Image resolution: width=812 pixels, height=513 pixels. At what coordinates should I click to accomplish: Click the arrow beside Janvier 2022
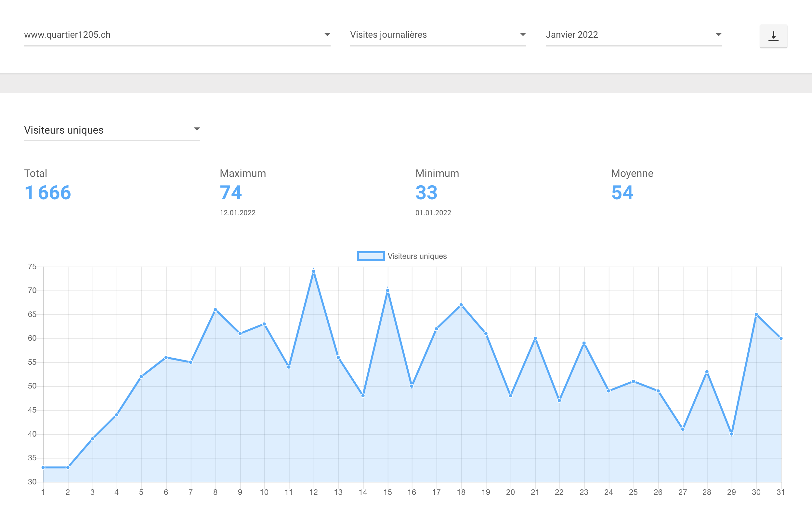coord(719,34)
